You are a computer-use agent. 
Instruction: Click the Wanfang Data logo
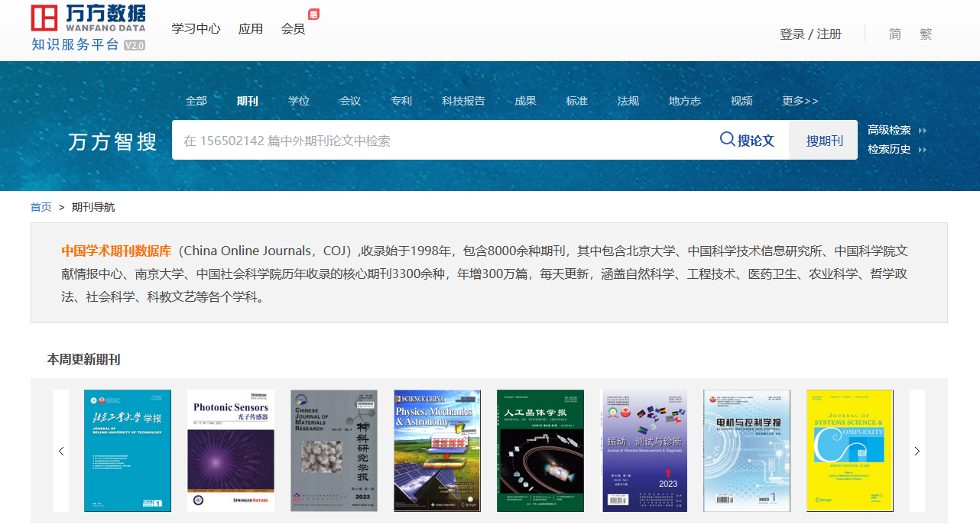pyautogui.click(x=88, y=17)
